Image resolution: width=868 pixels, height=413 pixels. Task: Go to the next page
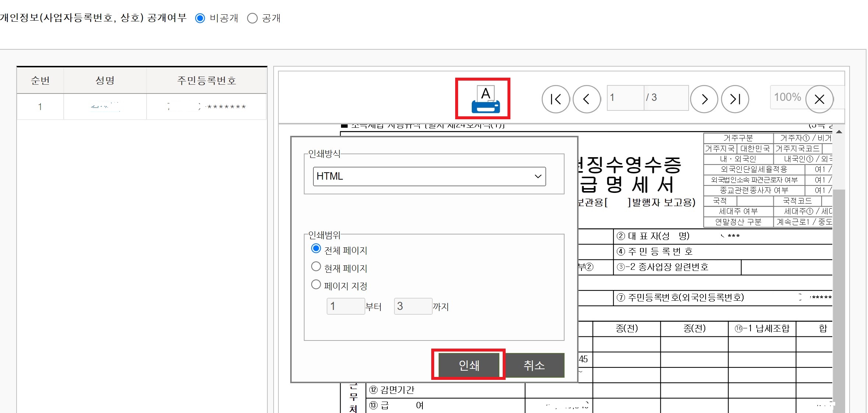pyautogui.click(x=704, y=99)
